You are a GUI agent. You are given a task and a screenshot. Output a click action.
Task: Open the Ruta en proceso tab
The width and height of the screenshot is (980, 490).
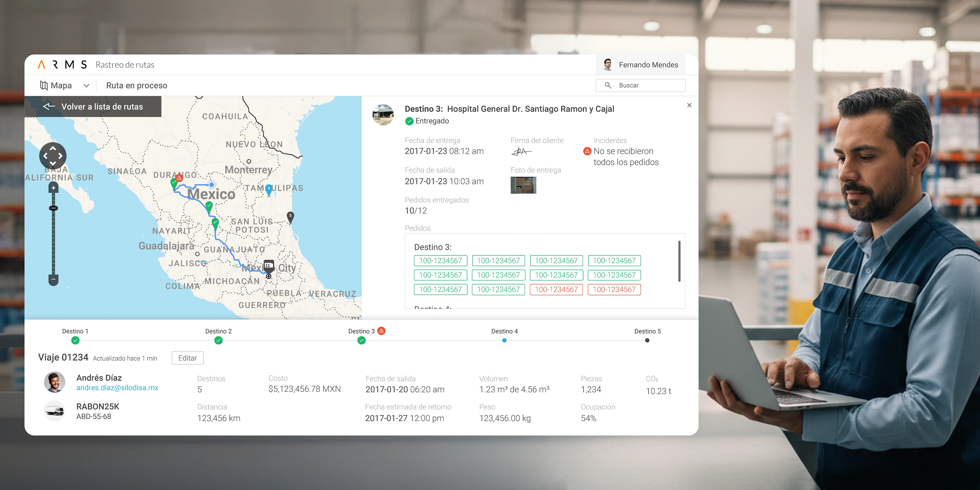[137, 86]
